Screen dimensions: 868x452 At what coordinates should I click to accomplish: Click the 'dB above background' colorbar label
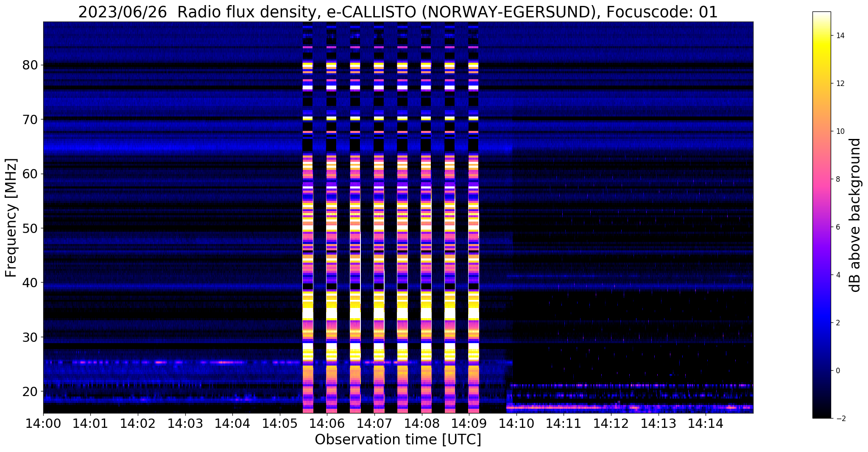[x=855, y=215]
